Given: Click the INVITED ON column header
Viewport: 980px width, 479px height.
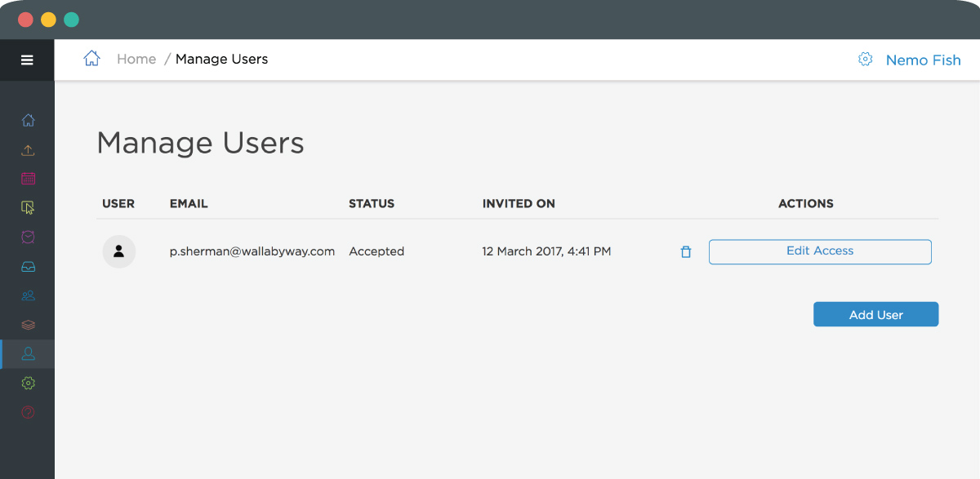Looking at the screenshot, I should point(519,204).
